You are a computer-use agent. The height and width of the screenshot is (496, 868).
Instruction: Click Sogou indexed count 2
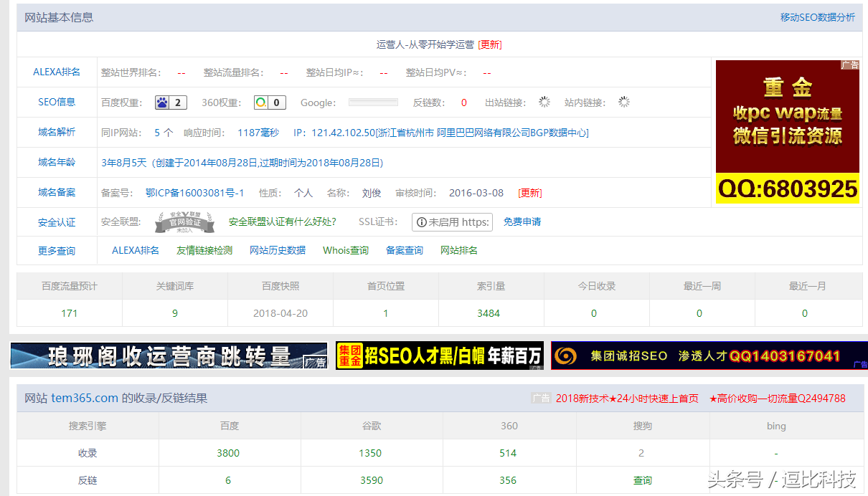[641, 453]
